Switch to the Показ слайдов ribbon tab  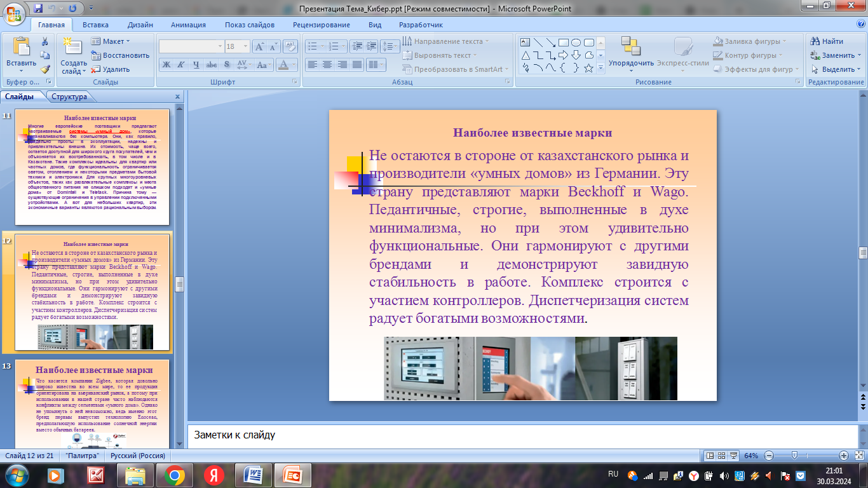pos(250,25)
